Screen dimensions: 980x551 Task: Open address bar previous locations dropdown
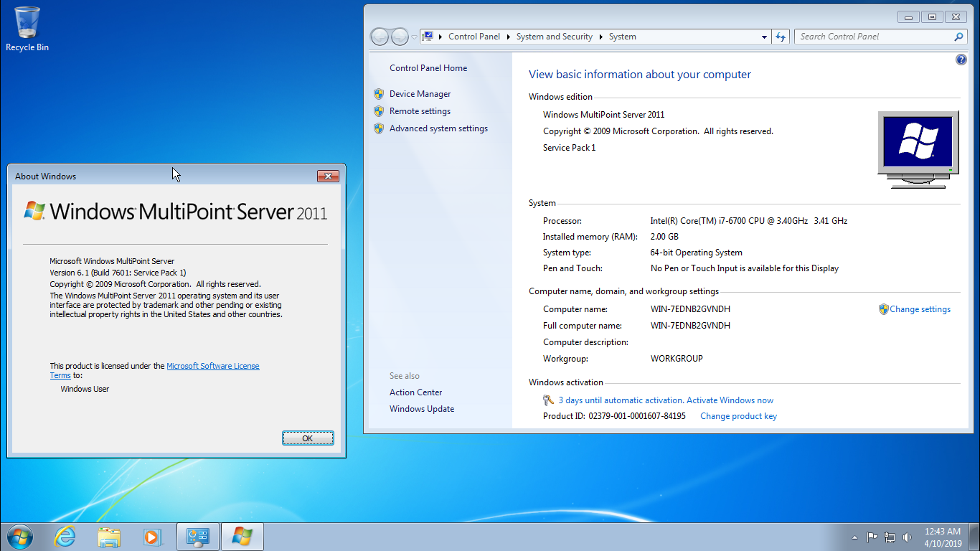(764, 37)
